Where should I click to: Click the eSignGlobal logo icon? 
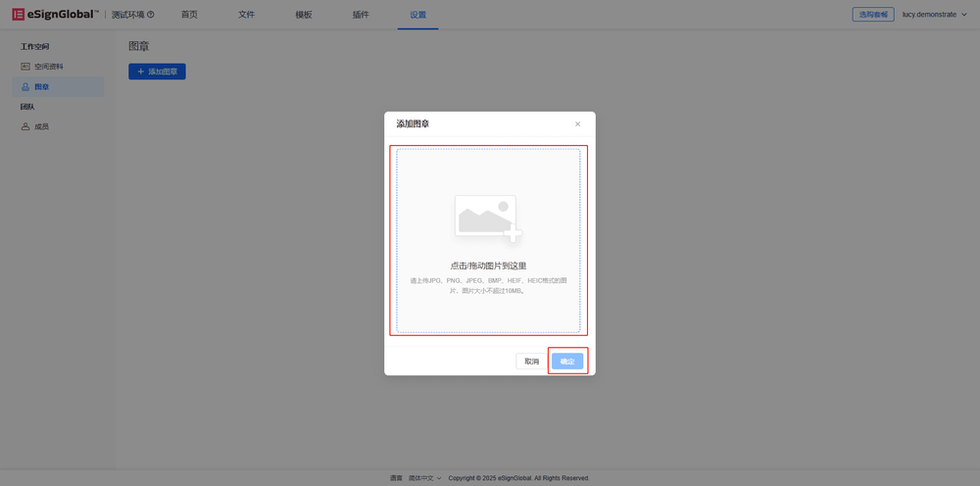point(18,15)
